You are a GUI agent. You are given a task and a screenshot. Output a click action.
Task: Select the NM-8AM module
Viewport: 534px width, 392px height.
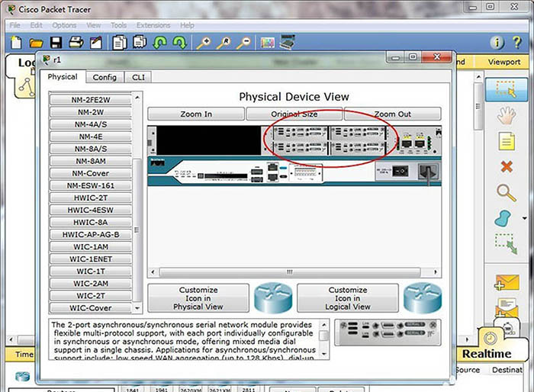tap(91, 161)
